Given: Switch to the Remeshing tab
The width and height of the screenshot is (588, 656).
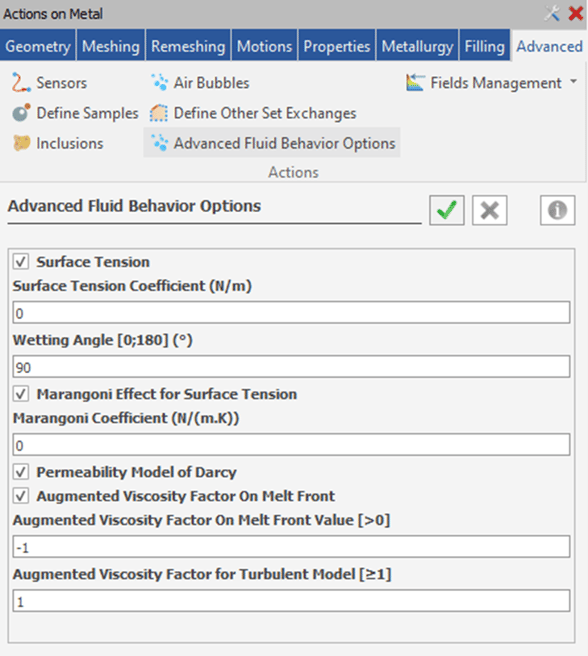Looking at the screenshot, I should coord(188,46).
